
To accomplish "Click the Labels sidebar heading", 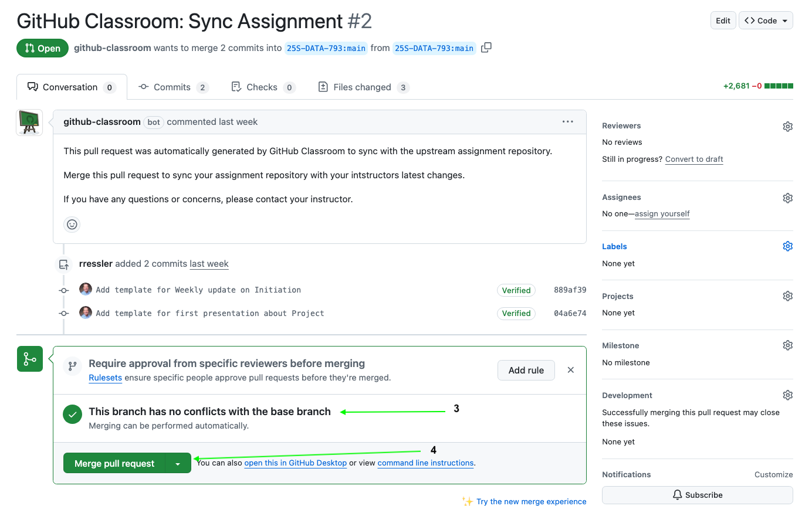I will [x=614, y=246].
